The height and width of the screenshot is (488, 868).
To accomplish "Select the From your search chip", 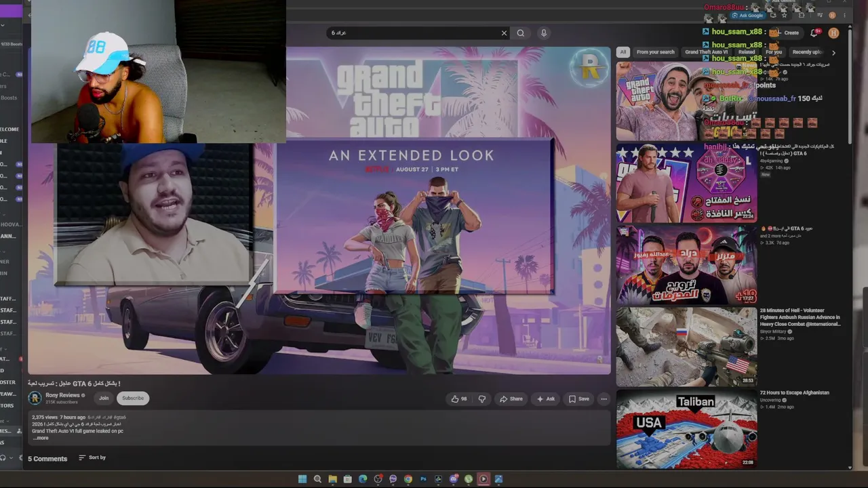I will point(656,52).
